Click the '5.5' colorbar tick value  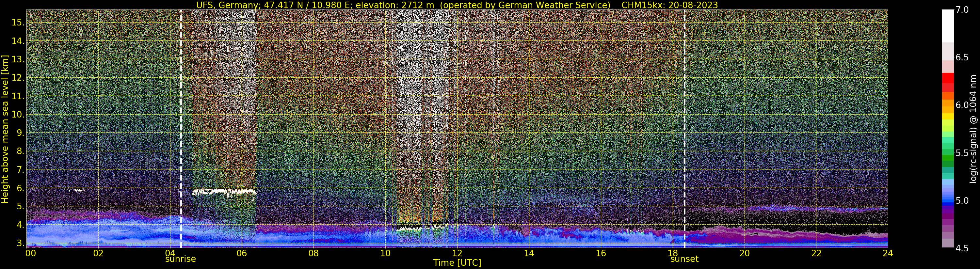point(962,153)
